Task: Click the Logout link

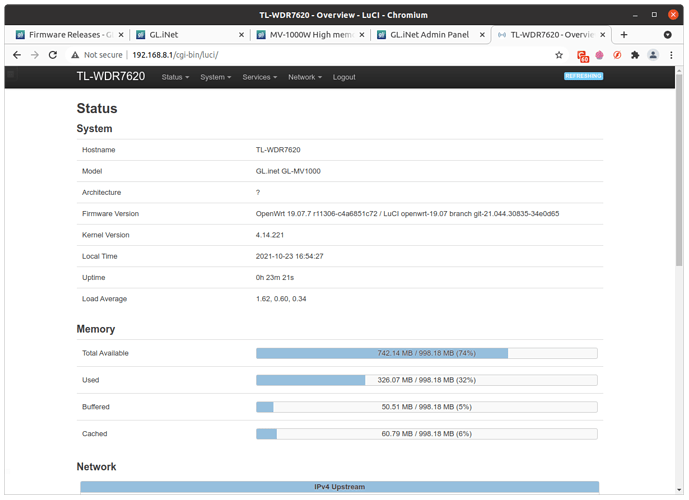Action: click(344, 77)
